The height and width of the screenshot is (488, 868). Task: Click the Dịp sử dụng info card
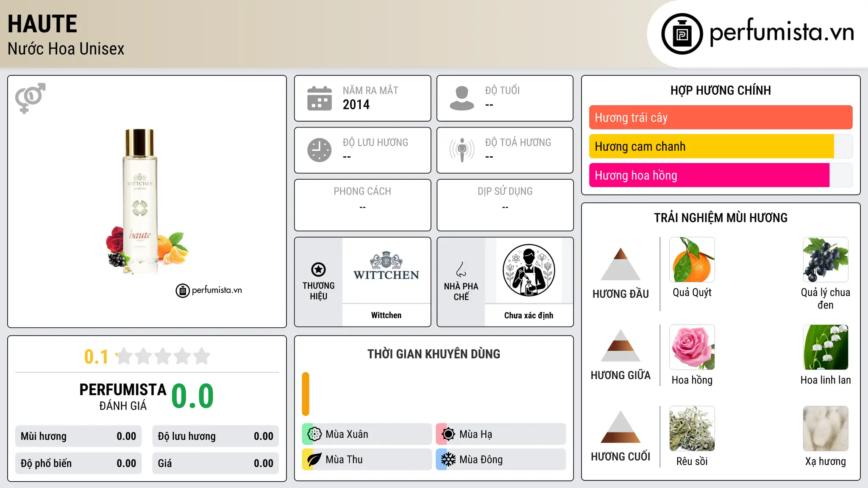[505, 205]
